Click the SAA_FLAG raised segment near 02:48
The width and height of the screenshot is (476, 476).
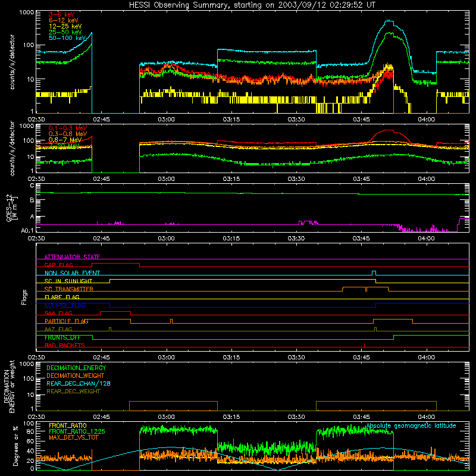click(115, 311)
